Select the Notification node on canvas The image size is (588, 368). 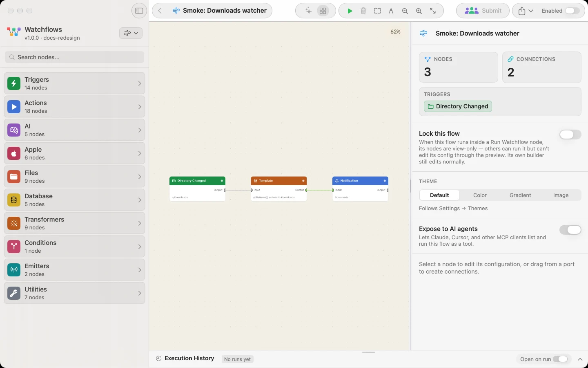[x=360, y=189]
